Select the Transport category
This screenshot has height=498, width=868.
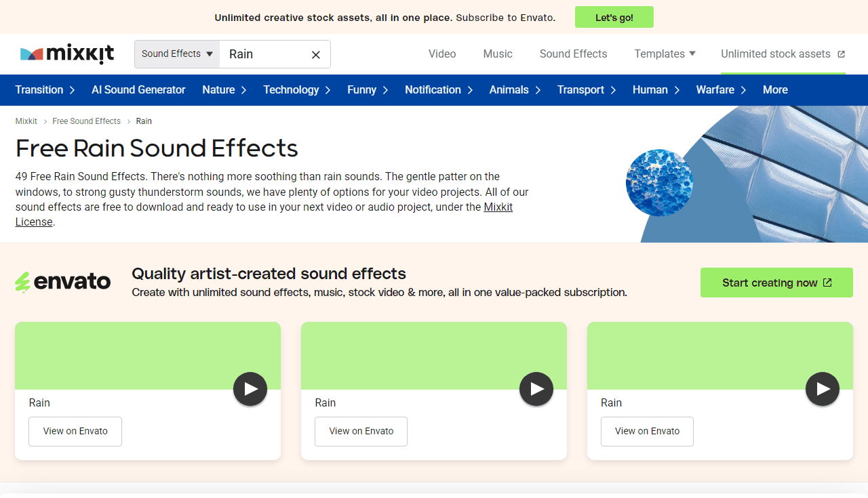click(582, 90)
